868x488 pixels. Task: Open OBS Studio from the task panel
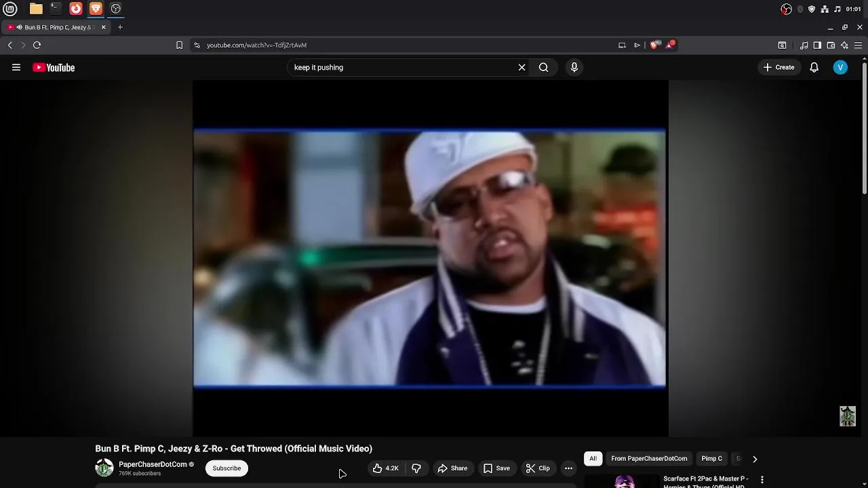(116, 9)
